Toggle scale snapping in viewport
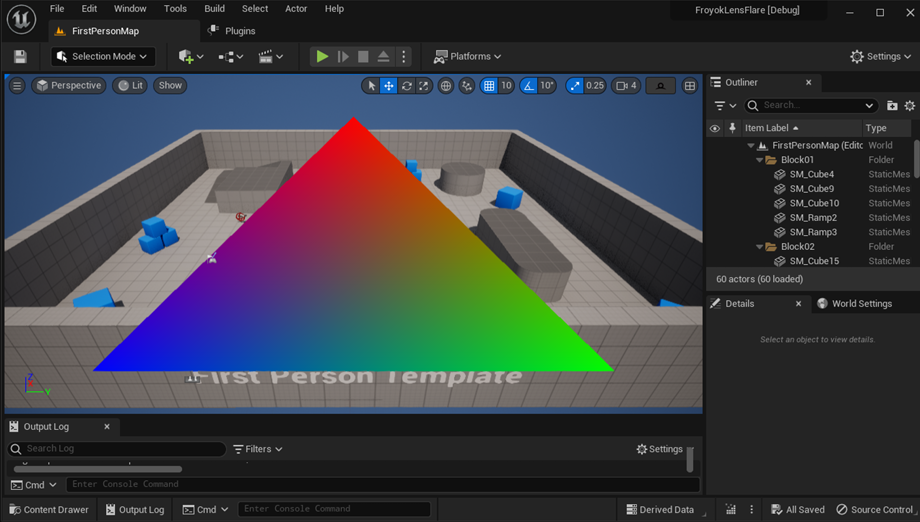Image resolution: width=920 pixels, height=522 pixels. click(574, 86)
